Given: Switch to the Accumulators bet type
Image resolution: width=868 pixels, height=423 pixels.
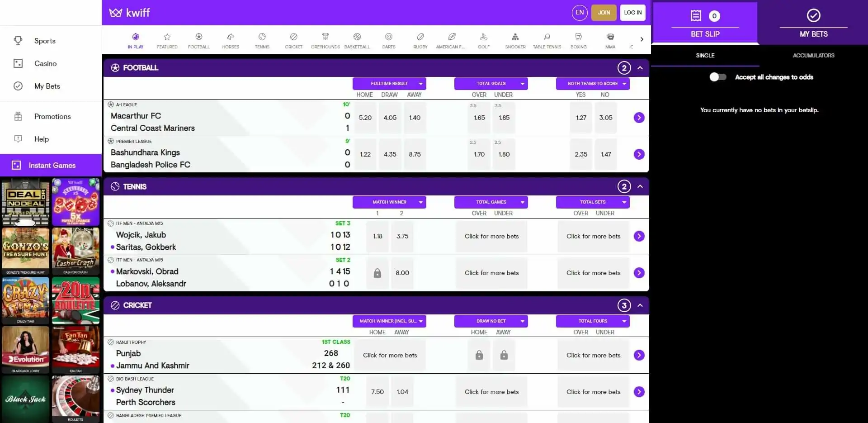Looking at the screenshot, I should pos(813,55).
